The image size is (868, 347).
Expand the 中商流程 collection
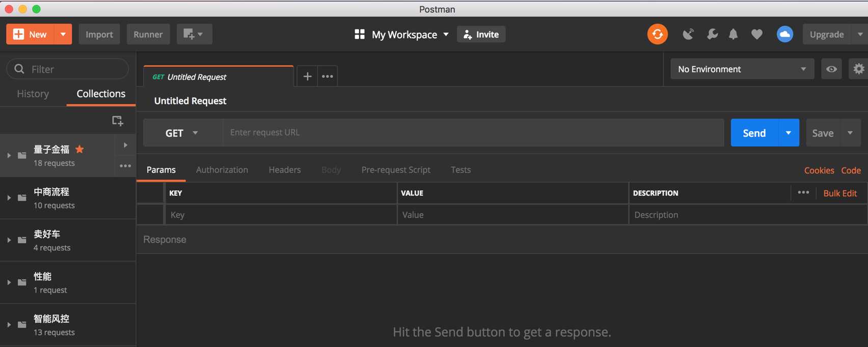(9, 197)
